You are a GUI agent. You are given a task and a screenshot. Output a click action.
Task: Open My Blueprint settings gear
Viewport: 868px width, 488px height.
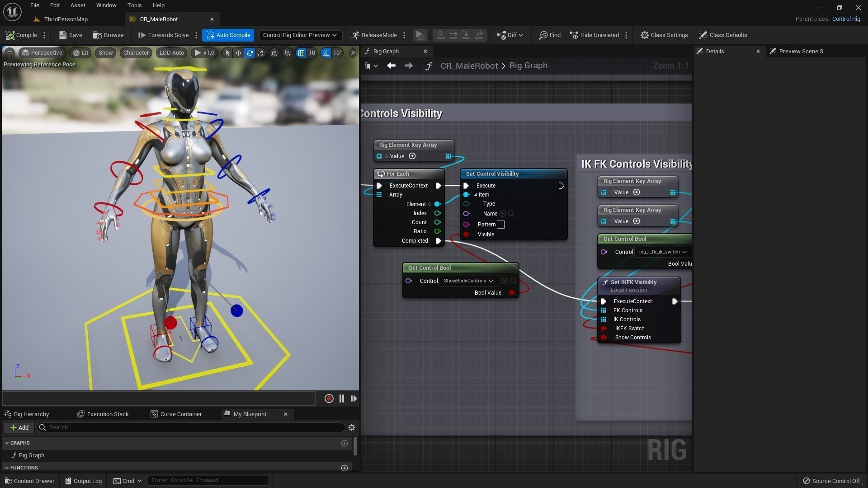pyautogui.click(x=352, y=427)
